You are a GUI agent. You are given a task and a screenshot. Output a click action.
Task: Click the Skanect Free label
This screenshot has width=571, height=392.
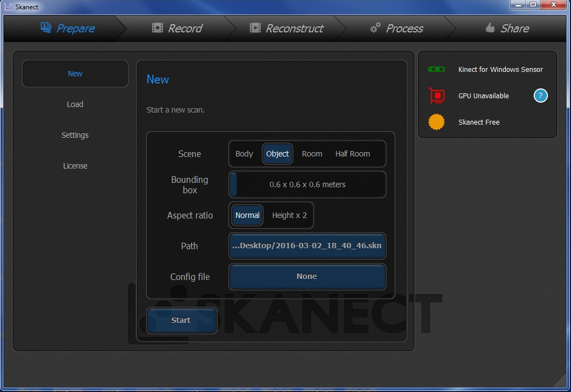(479, 122)
